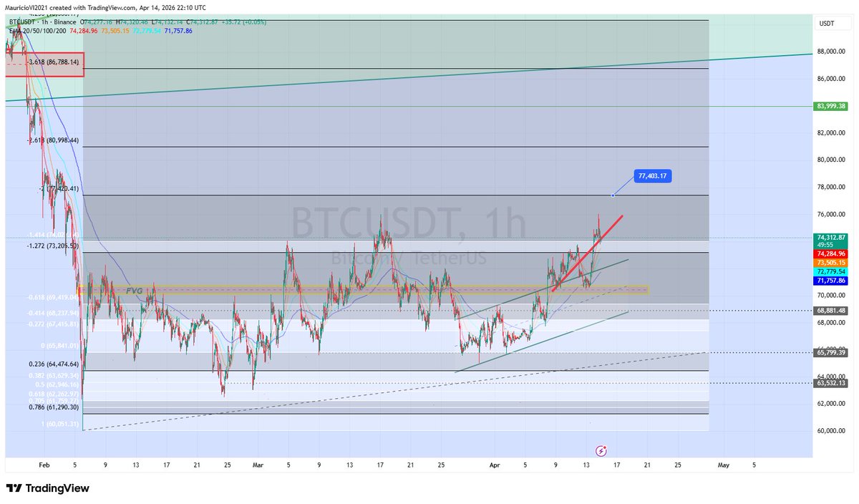Click the TradingView logo icon
The width and height of the screenshot is (859, 504).
14,488
